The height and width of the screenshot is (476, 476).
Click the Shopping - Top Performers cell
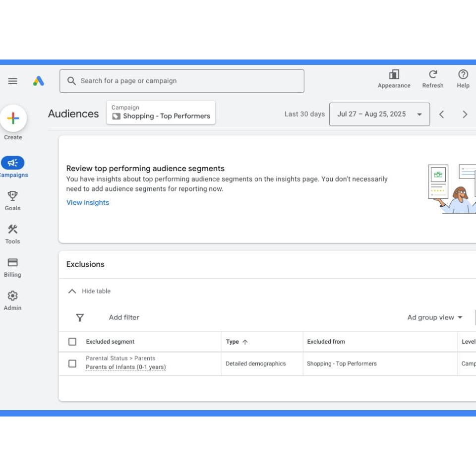pos(342,363)
